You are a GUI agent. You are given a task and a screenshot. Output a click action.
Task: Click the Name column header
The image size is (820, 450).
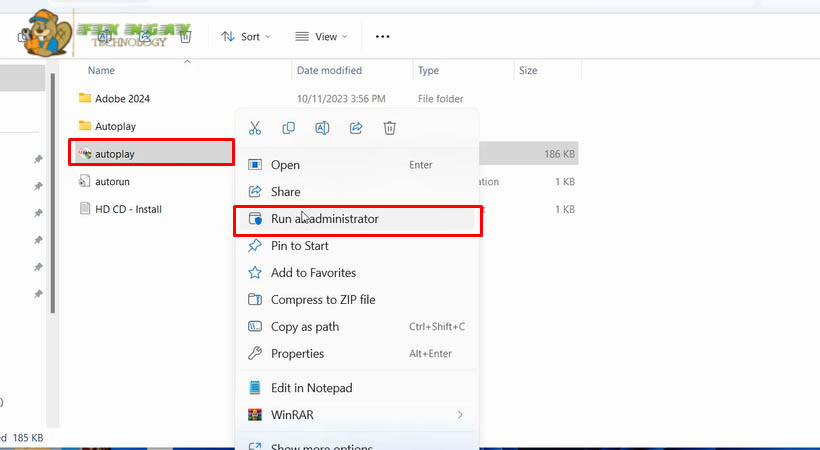[x=101, y=71]
